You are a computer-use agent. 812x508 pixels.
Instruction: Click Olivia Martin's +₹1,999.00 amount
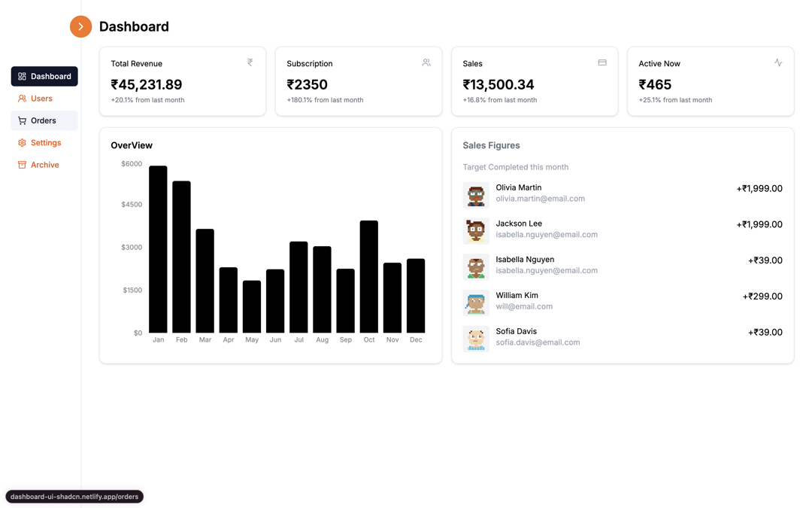(759, 189)
